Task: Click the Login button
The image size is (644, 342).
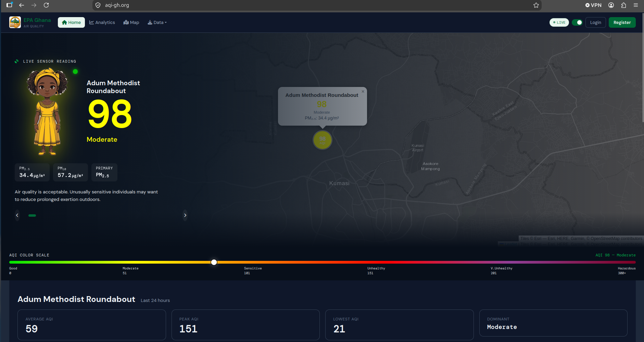Action: coord(596,23)
